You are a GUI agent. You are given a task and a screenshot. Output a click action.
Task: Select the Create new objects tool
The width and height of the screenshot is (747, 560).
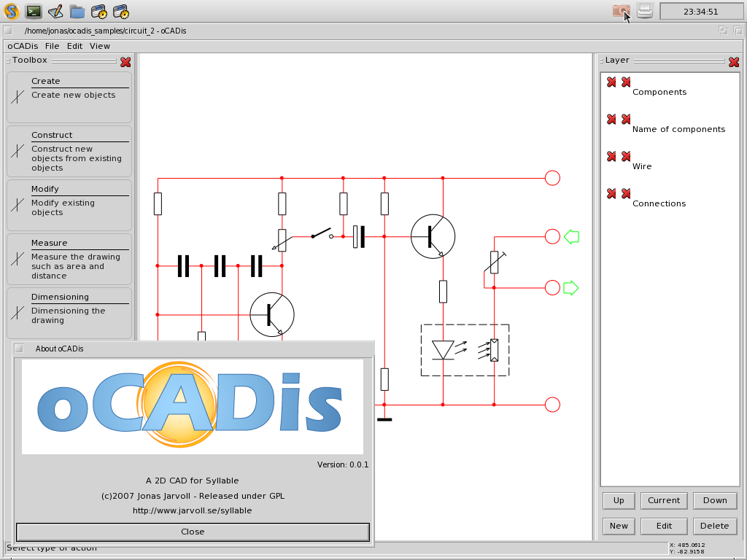coord(69,98)
